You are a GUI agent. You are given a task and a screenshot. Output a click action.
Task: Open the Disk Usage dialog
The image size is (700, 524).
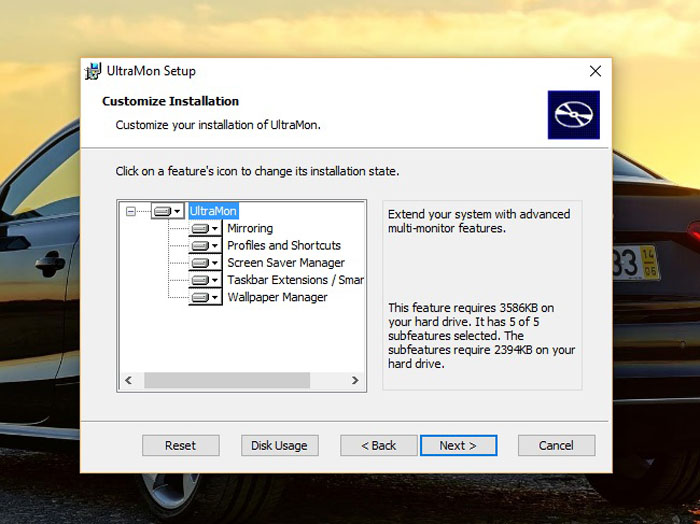pos(279,445)
